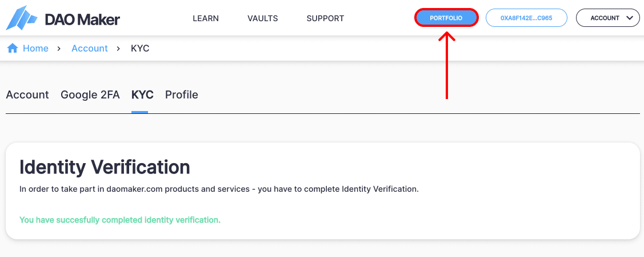Open the Vaults menu item
The height and width of the screenshot is (257, 644).
(262, 18)
